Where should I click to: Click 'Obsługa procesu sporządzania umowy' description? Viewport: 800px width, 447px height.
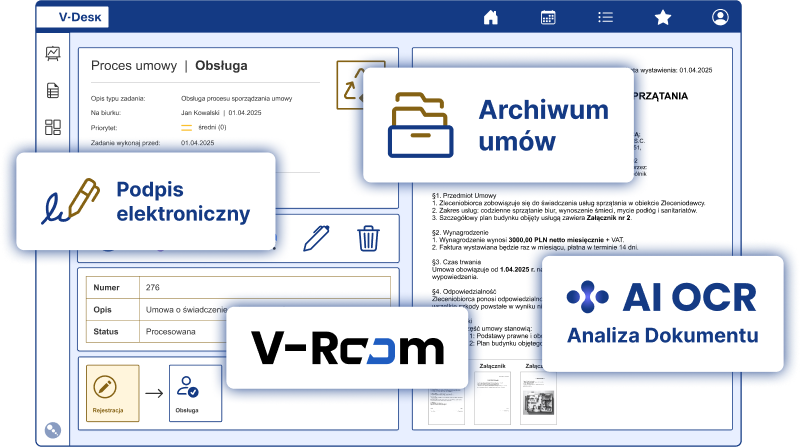236,98
